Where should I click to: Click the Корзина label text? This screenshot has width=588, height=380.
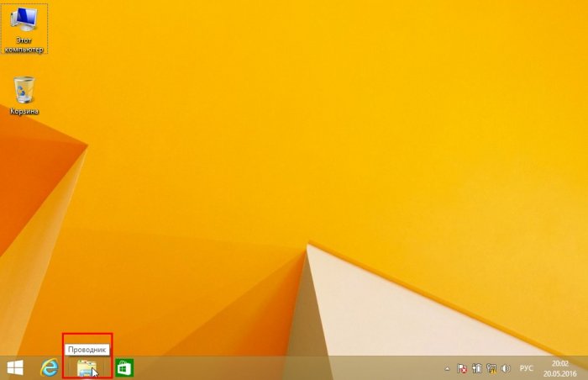(24, 111)
